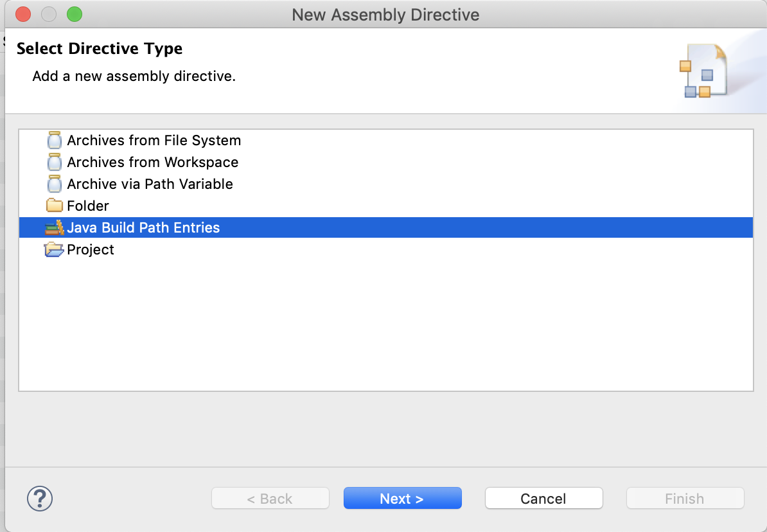This screenshot has width=767, height=532.
Task: Click the yellow Folder directive icon
Action: 55,206
